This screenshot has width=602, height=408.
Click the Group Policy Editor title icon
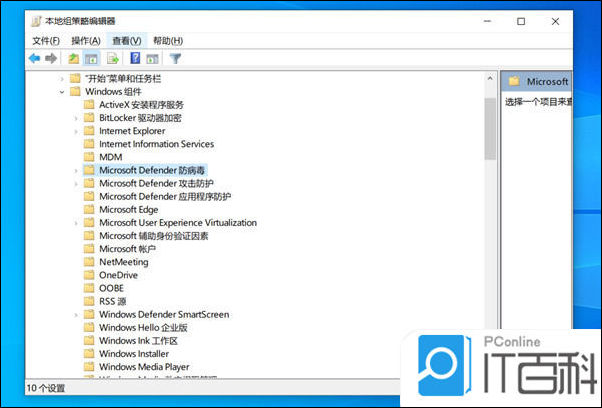pos(36,21)
